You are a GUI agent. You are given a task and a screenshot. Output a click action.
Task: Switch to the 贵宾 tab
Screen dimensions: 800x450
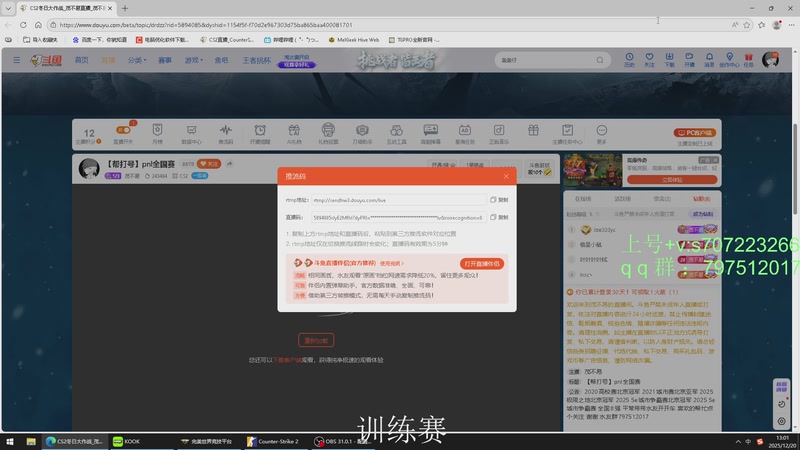coord(662,199)
